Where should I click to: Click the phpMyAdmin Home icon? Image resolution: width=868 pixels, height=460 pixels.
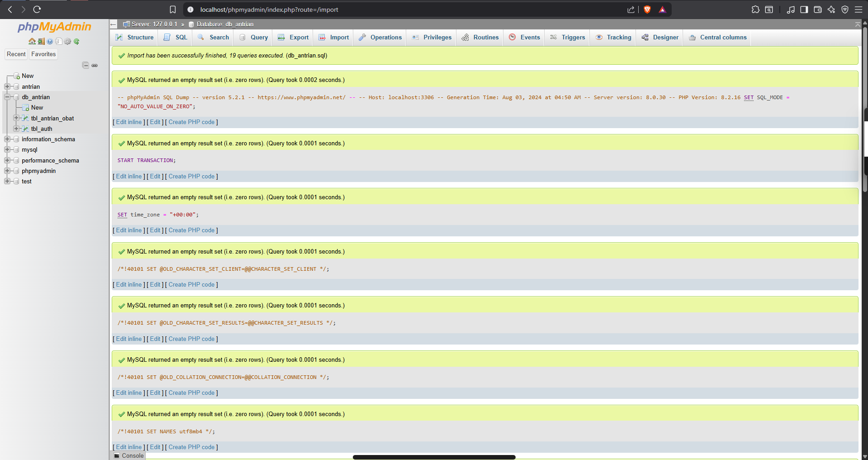point(32,42)
